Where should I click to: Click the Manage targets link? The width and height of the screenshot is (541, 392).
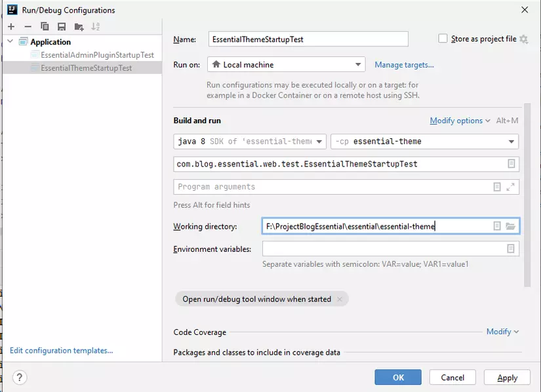coord(404,65)
